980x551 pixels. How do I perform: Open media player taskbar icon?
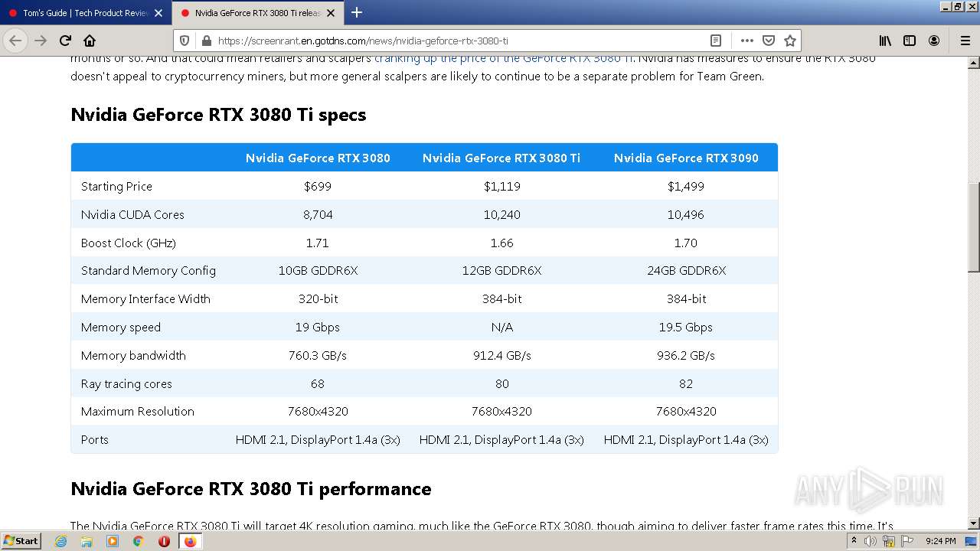tap(113, 541)
